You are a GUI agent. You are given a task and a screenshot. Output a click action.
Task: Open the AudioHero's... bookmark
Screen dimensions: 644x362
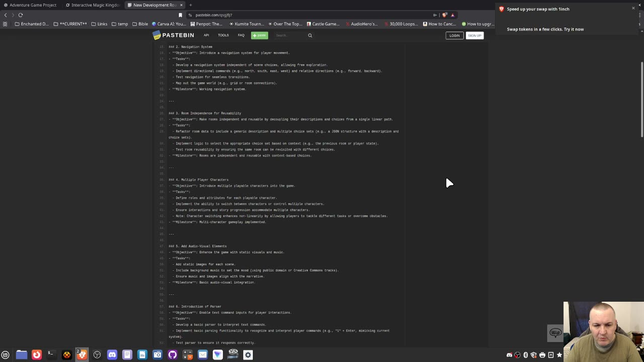(x=361, y=24)
